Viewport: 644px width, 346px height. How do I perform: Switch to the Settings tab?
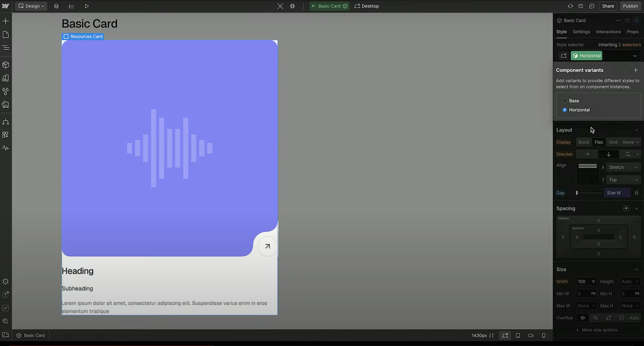[x=581, y=32]
